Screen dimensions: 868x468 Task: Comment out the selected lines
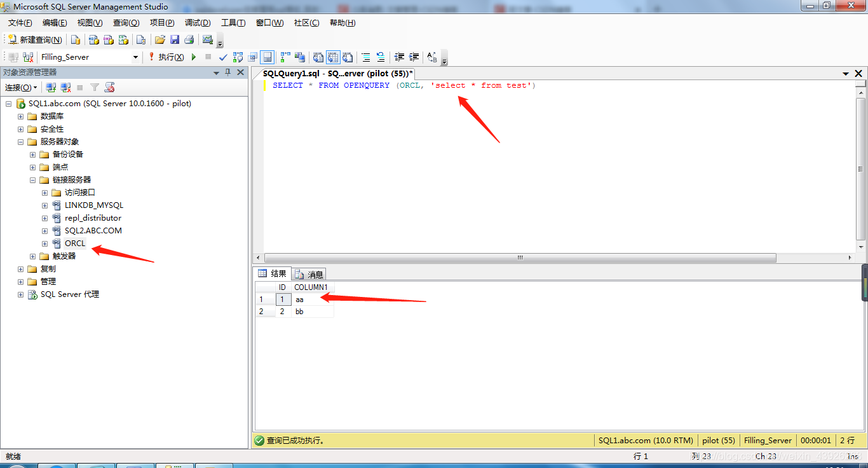(366, 57)
